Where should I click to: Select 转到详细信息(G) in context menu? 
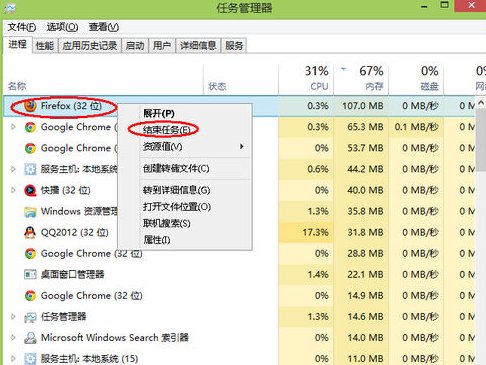(x=176, y=190)
